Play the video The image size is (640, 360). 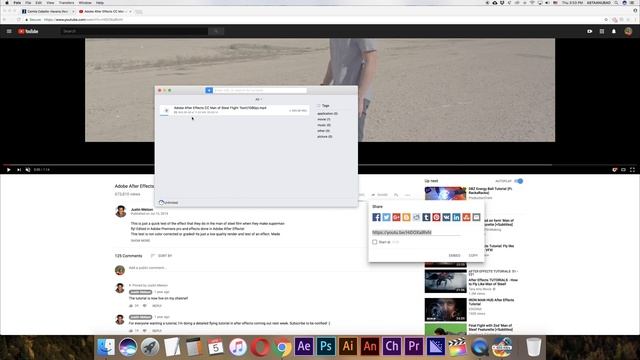tap(9, 170)
